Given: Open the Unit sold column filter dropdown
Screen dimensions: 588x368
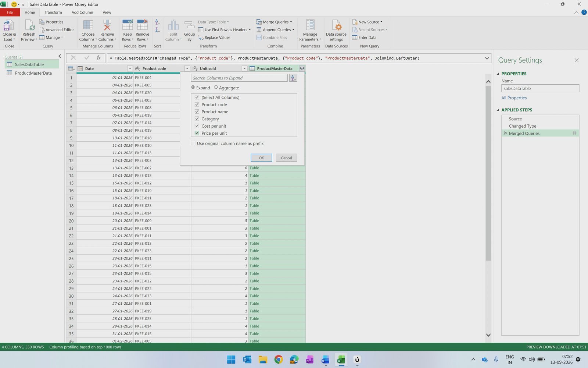Looking at the screenshot, I should pyautogui.click(x=244, y=68).
